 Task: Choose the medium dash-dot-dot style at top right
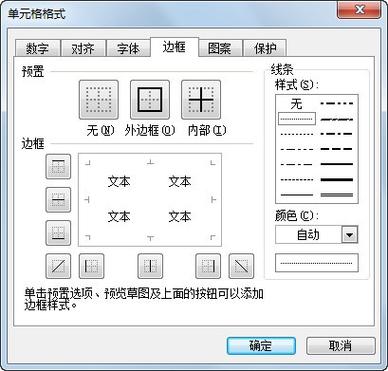336,104
